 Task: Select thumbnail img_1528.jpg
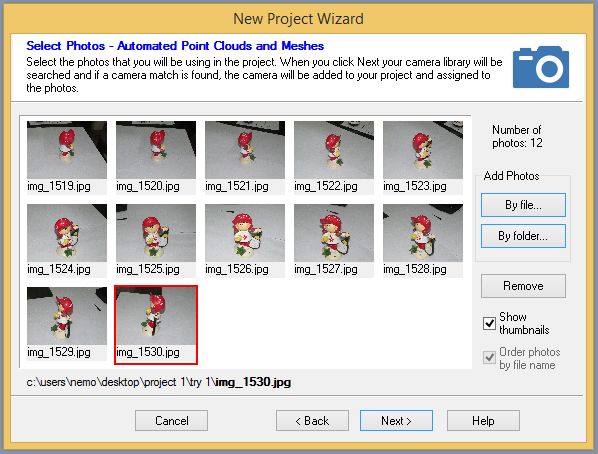click(x=423, y=240)
